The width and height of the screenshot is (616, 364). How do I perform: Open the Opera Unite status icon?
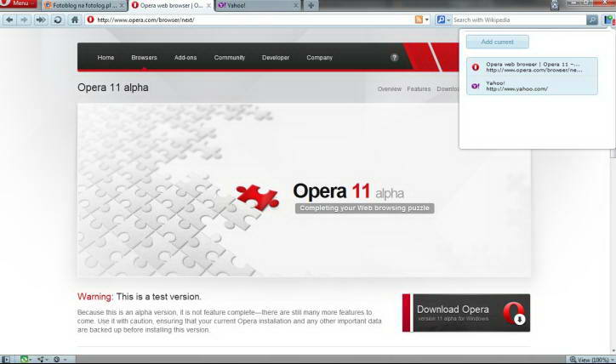41,359
